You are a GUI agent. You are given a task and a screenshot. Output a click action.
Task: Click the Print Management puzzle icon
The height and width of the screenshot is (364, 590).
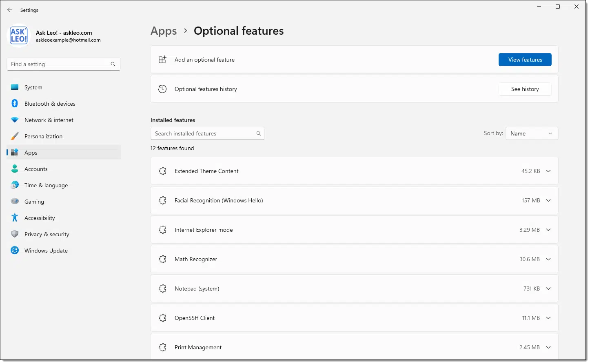click(162, 347)
